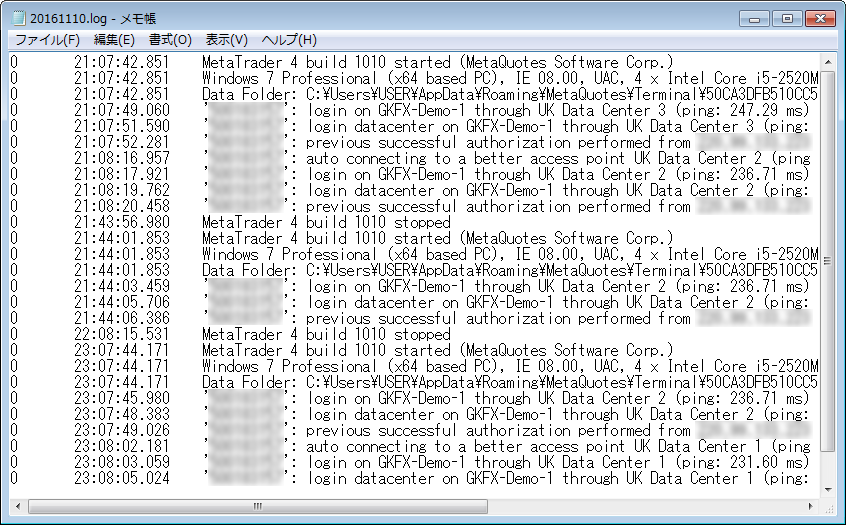
Task: Click 'MetaTrader 4 build 1010 stopped' at 21:43:56
Action: point(326,222)
